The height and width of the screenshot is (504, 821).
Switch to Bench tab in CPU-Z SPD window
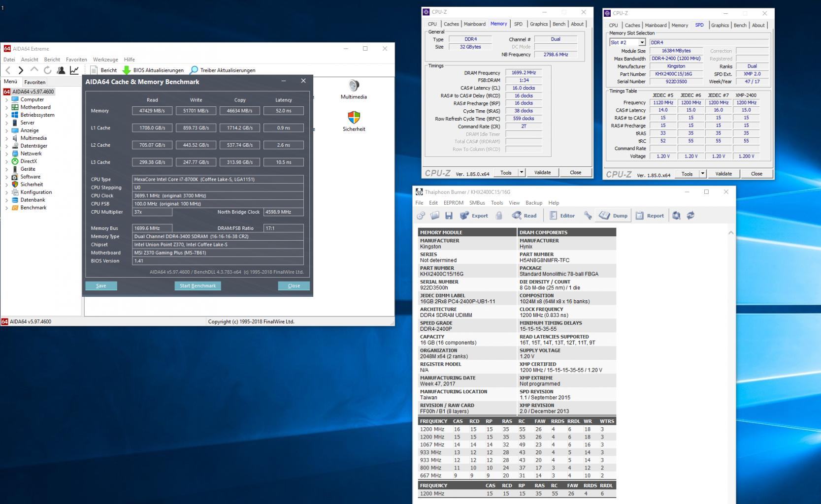pyautogui.click(x=740, y=26)
